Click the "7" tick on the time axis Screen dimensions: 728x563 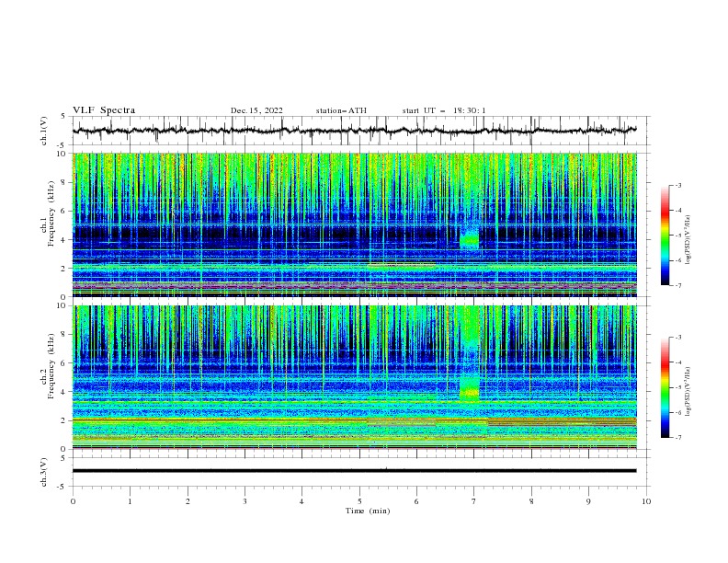474,501
